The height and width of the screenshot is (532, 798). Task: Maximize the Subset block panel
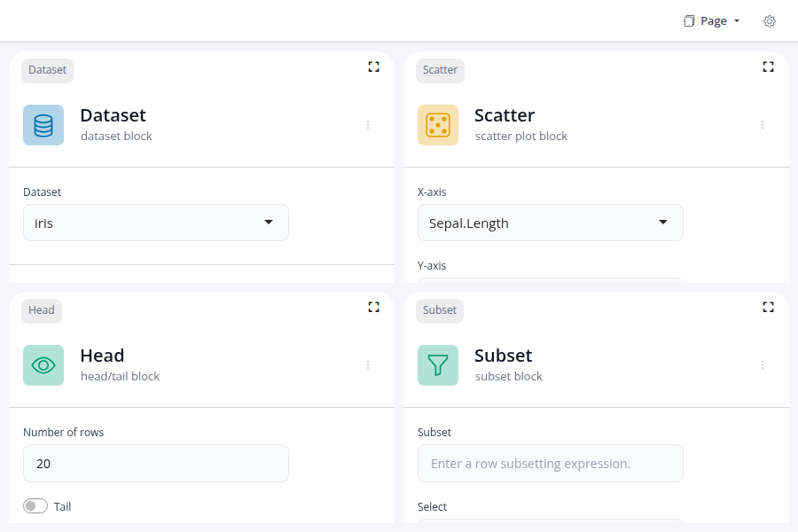coord(768,307)
